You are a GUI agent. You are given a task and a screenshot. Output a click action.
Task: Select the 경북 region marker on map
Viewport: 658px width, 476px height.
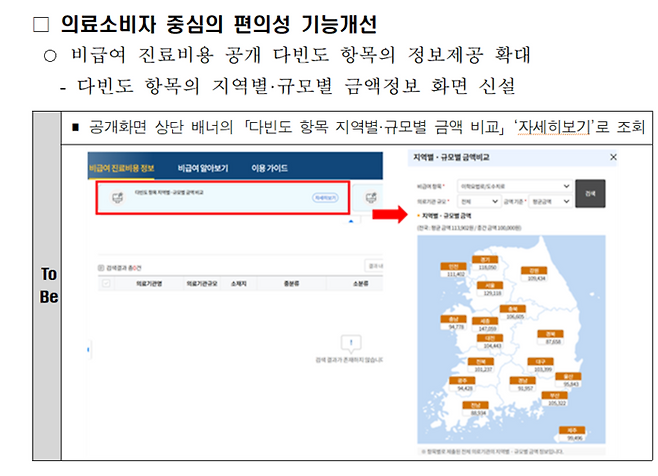pos(551,335)
